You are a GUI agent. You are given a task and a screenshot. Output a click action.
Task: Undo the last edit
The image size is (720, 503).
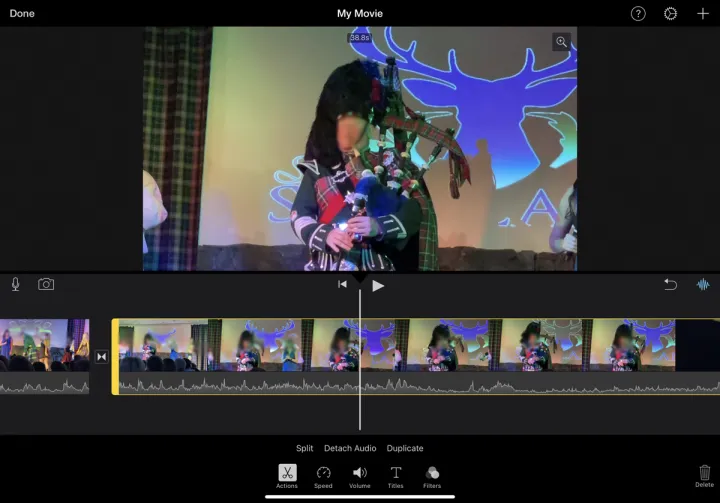(670, 285)
